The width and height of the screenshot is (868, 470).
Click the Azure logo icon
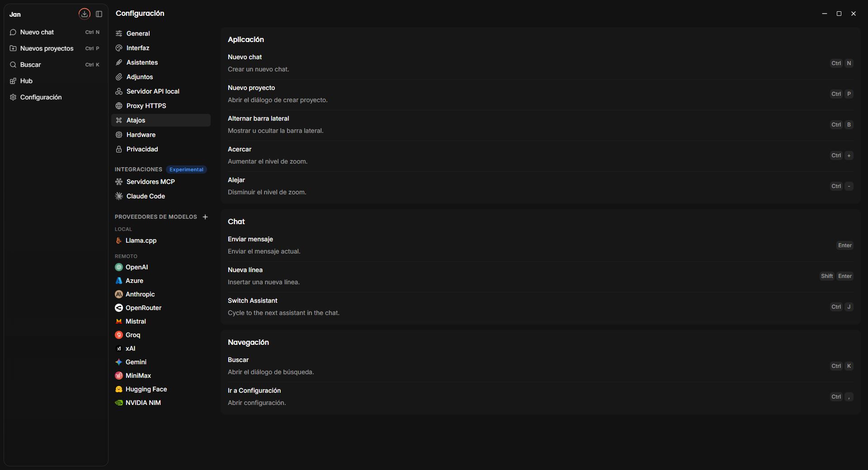[x=119, y=281]
